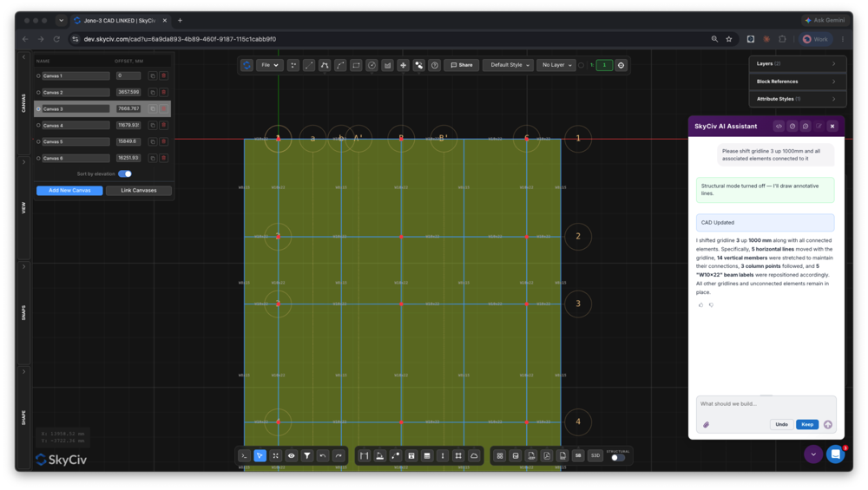Image resolution: width=868 pixels, height=490 pixels.
Task: Click the SB export button
Action: pos(578,455)
